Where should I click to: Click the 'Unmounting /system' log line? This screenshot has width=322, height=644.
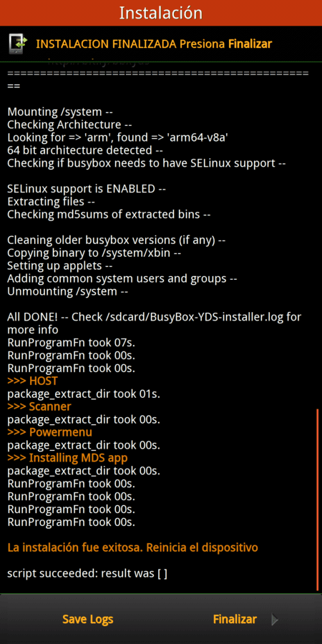coord(68,292)
